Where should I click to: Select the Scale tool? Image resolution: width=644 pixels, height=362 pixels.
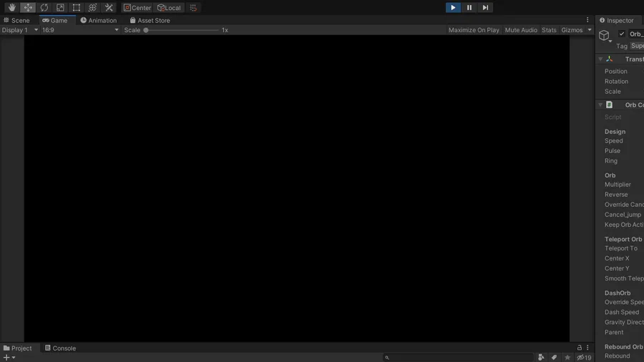(x=60, y=7)
